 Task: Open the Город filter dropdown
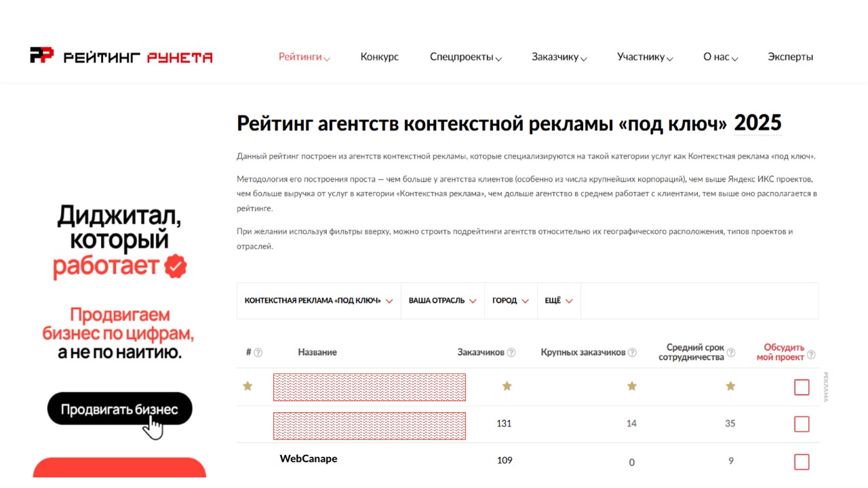click(x=510, y=301)
